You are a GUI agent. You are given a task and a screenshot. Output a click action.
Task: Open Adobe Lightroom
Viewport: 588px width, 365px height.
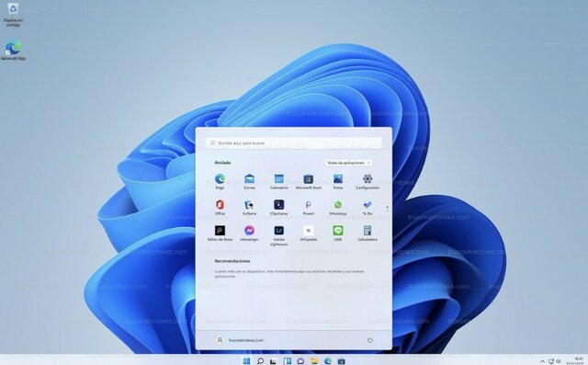(278, 235)
